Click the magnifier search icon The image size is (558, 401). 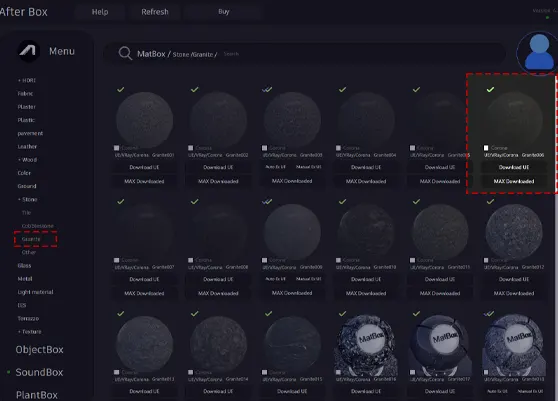pyautogui.click(x=125, y=53)
